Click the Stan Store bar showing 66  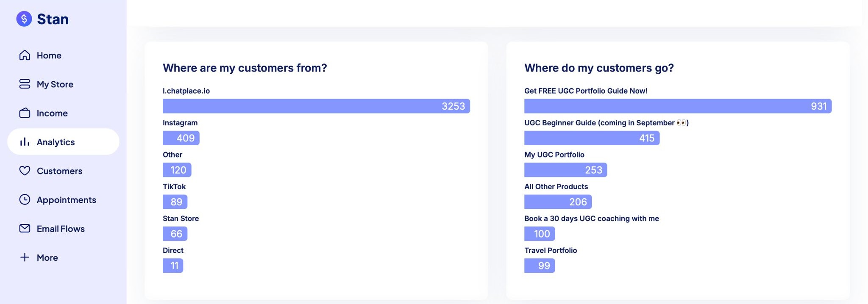tap(175, 234)
